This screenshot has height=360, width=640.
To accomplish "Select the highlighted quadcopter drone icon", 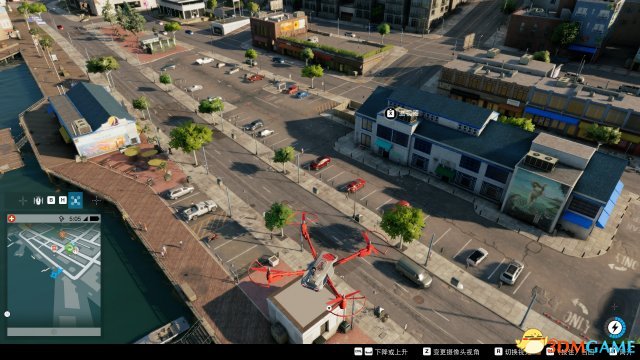I will pyautogui.click(x=76, y=200).
